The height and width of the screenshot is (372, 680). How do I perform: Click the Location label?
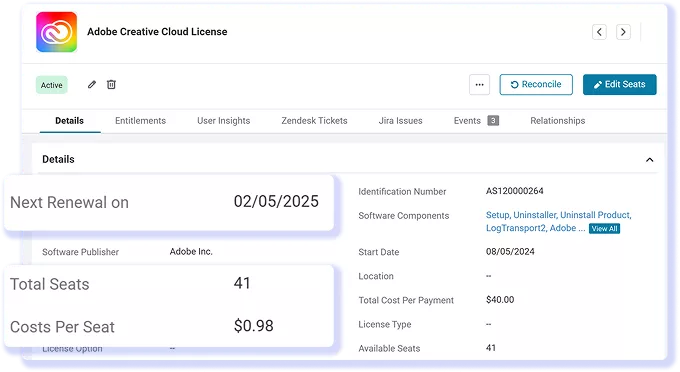376,276
